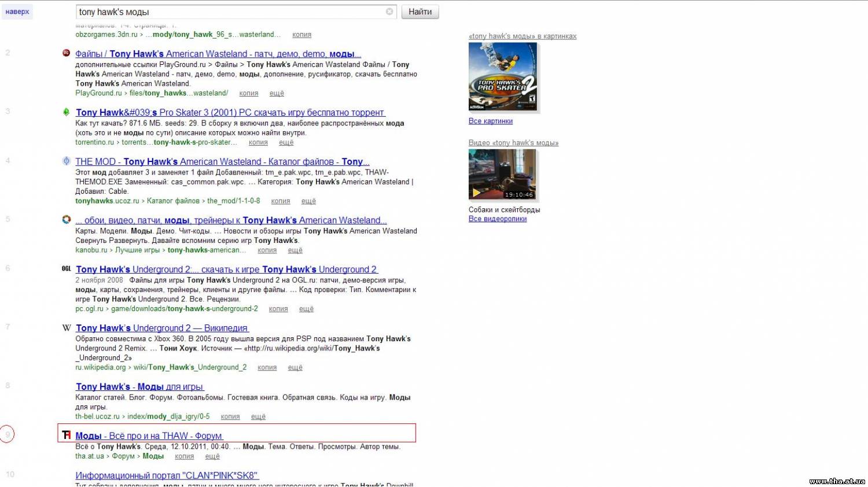
Task: Click the PlayGround.ru favicon beside the Файлы result
Action: point(66,53)
